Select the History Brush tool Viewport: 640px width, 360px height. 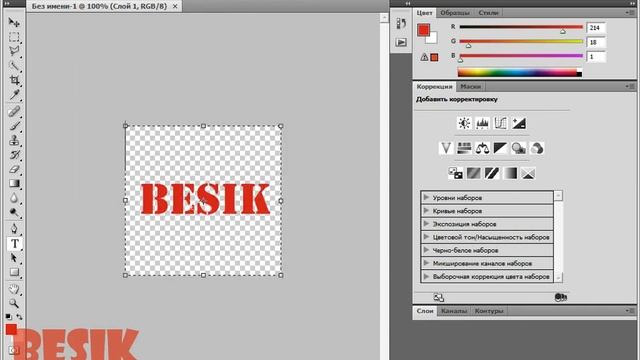pos(14,155)
